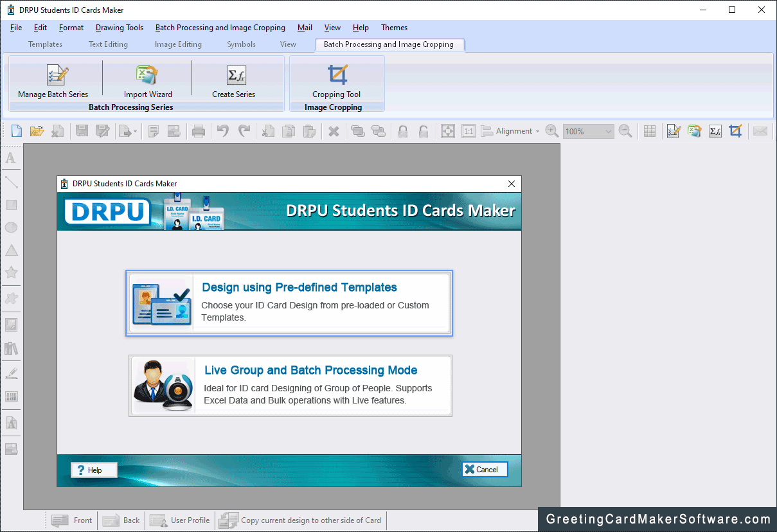Select the library books sidebar icon
This screenshot has width=777, height=532.
click(x=11, y=348)
